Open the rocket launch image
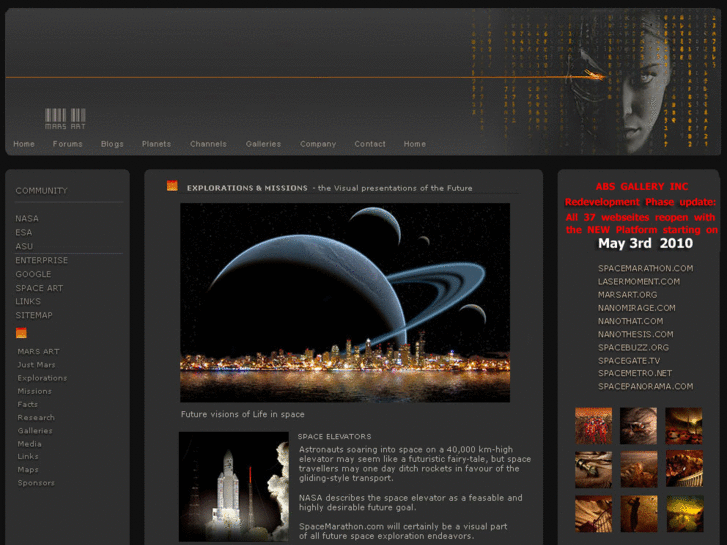This screenshot has height=545, width=727. coord(234,487)
